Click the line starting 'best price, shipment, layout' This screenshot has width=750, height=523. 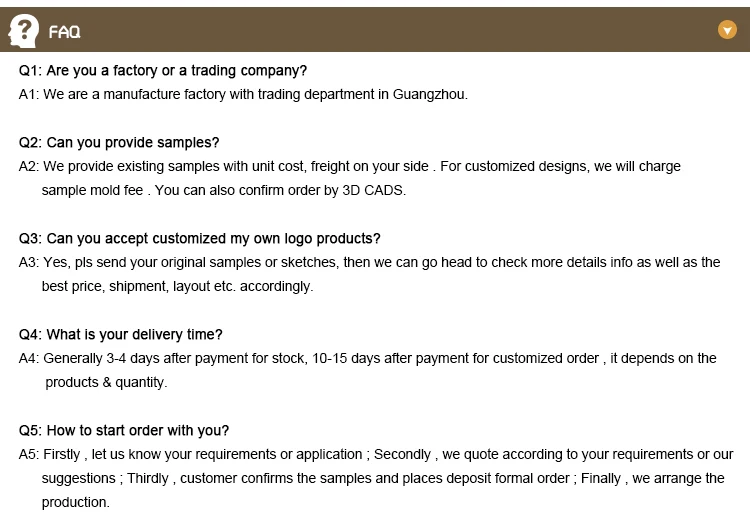177,286
